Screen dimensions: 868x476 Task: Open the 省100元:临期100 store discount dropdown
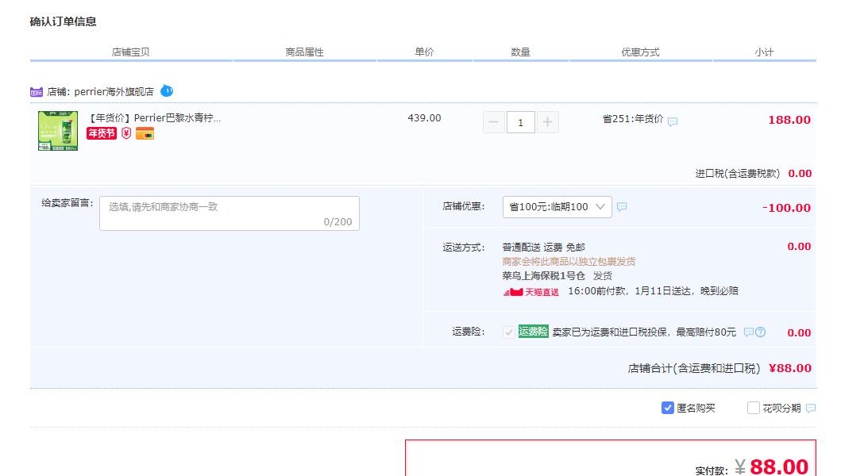[557, 207]
